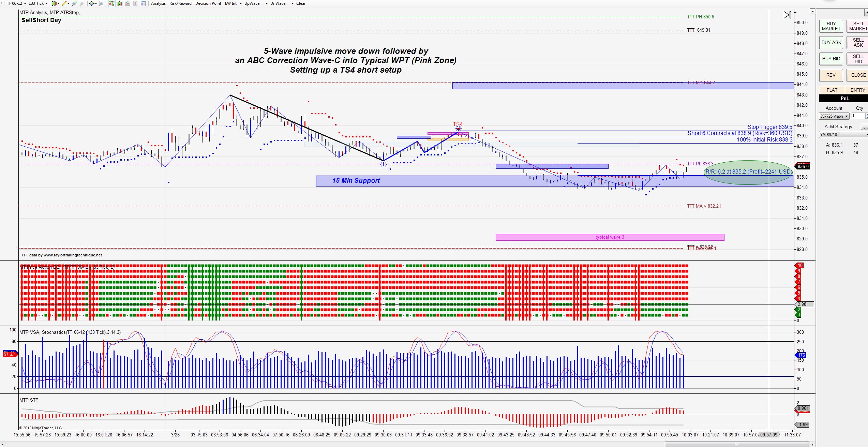
Task: Click the FLAT position label
Action: (x=832, y=90)
